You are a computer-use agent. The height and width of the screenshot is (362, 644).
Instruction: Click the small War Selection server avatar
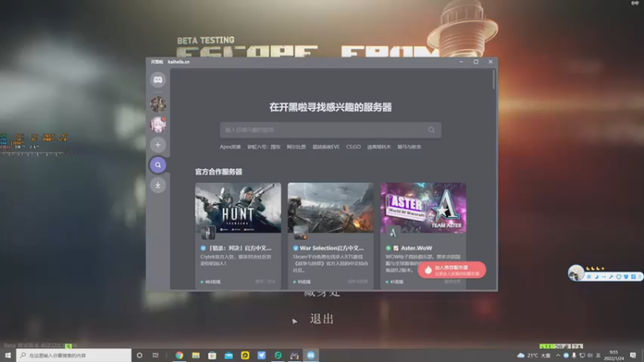coord(300,232)
